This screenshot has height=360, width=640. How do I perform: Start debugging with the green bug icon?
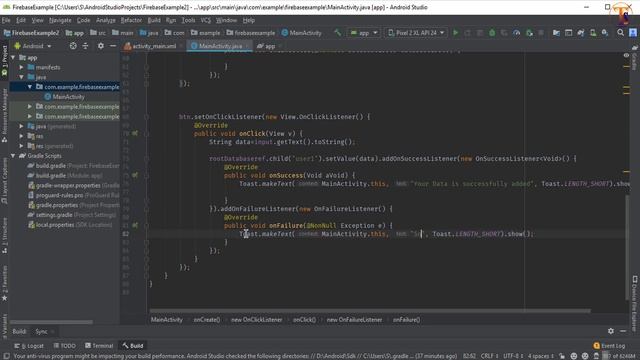point(492,33)
